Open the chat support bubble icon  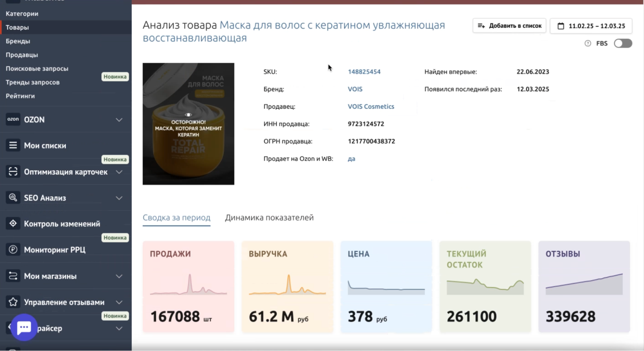tap(24, 327)
